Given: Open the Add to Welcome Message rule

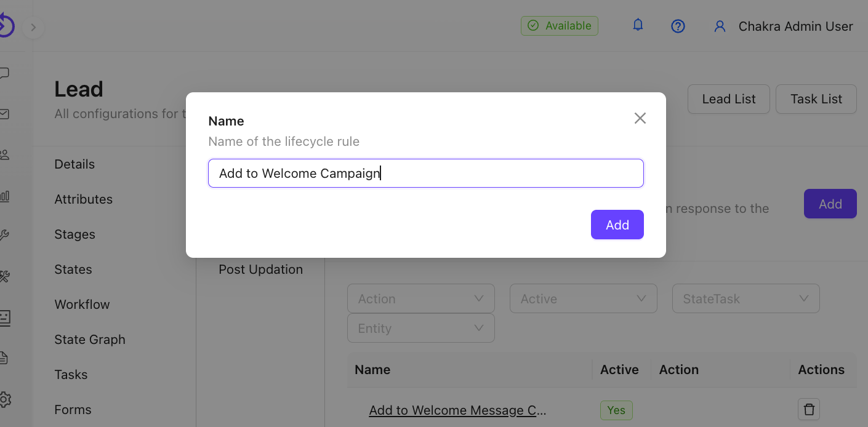Looking at the screenshot, I should tap(457, 410).
